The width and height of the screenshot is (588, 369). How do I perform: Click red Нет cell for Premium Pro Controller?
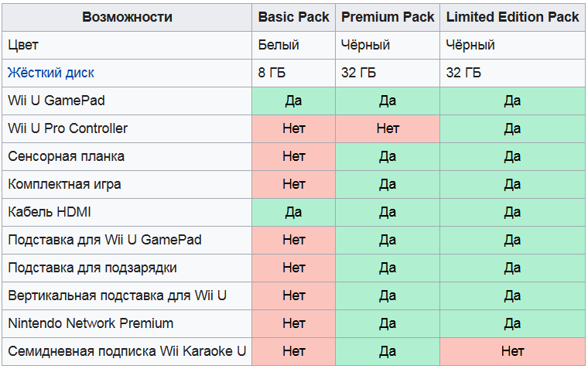click(388, 128)
